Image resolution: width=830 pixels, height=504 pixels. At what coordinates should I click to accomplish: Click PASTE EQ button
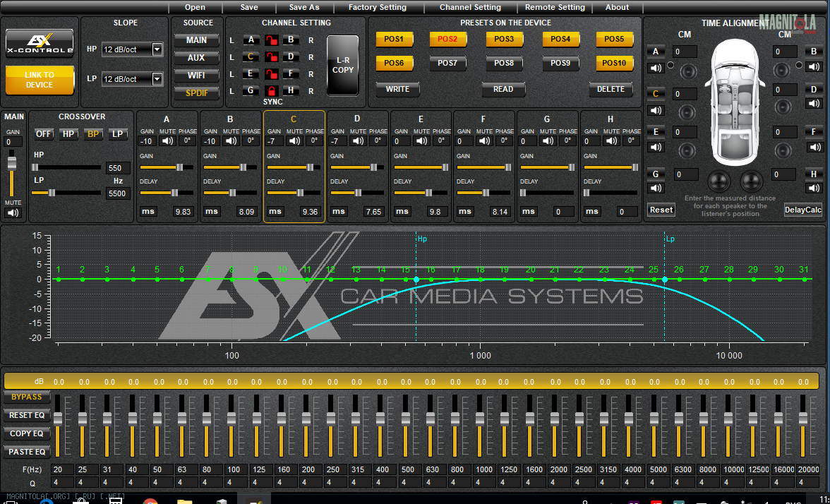27,452
